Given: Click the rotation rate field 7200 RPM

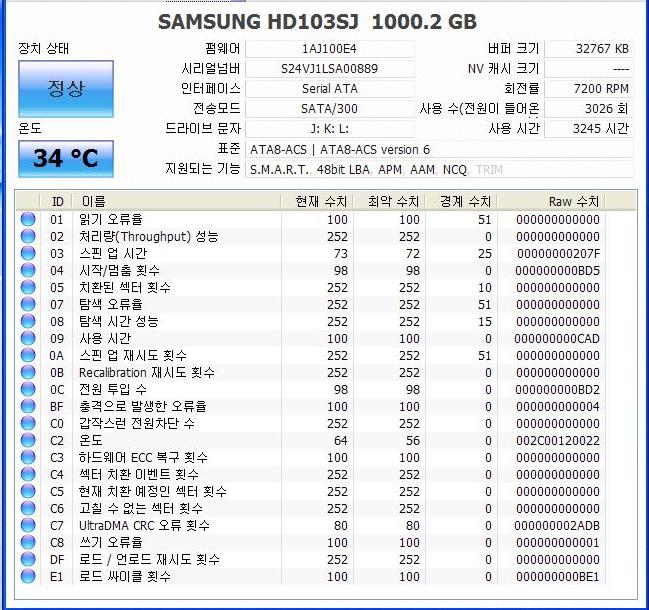Looking at the screenshot, I should pos(589,89).
